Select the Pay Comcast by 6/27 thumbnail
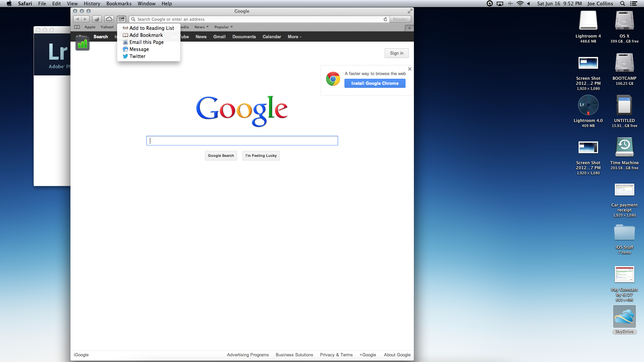644x362 pixels. click(624, 275)
